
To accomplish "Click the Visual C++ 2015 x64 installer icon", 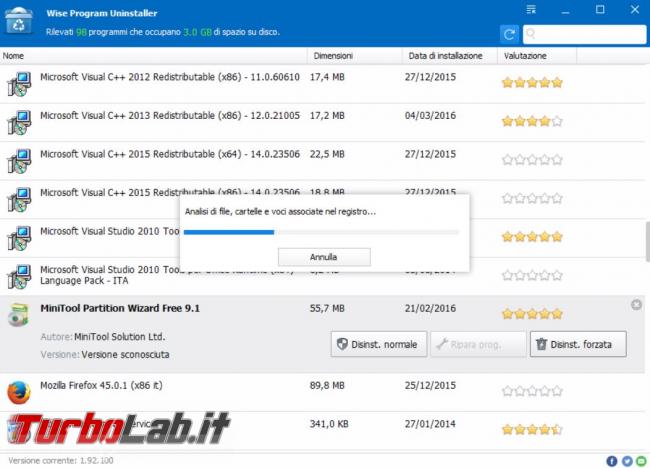I will tap(19, 161).
